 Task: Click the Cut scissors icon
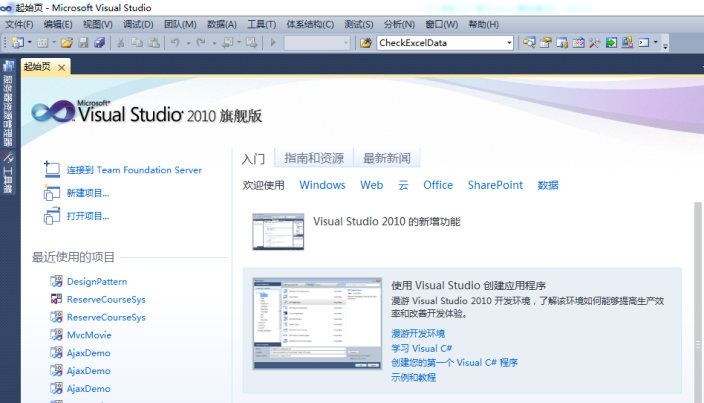[120, 43]
